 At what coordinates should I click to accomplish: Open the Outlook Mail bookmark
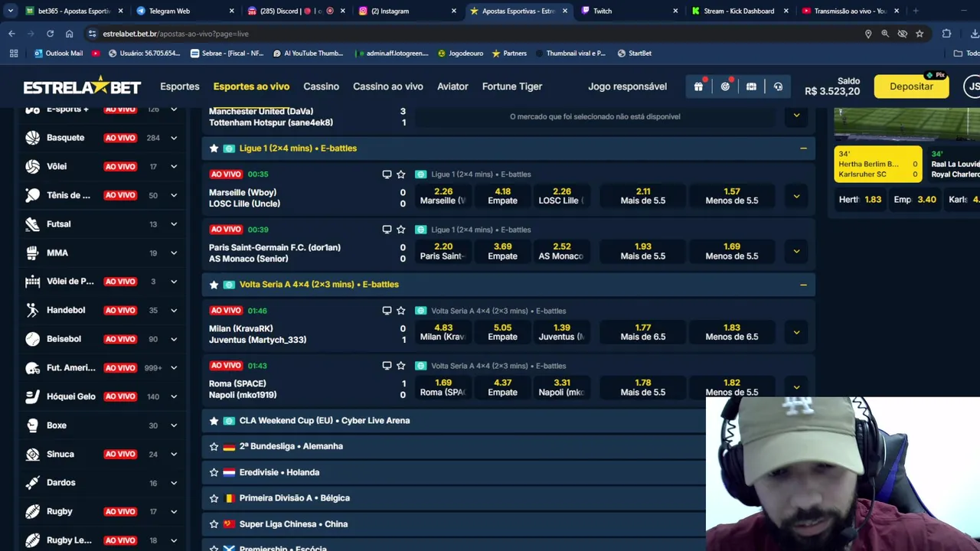(x=58, y=54)
